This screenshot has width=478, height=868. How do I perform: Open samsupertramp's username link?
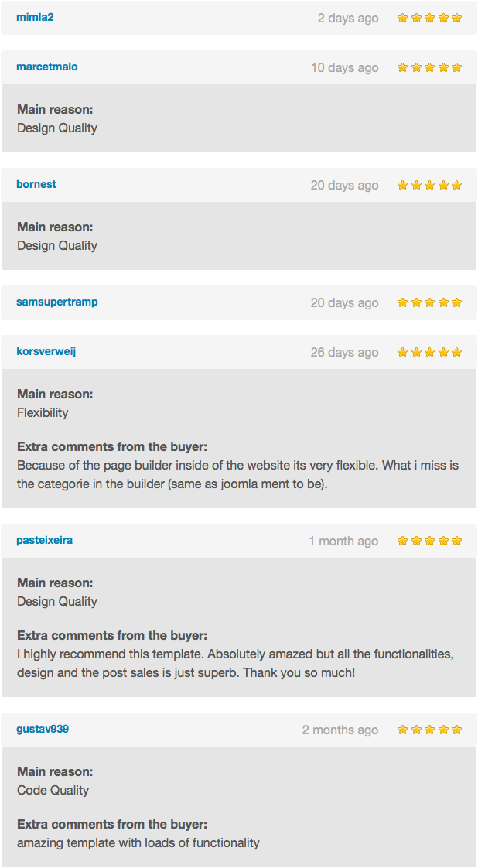[x=57, y=302]
